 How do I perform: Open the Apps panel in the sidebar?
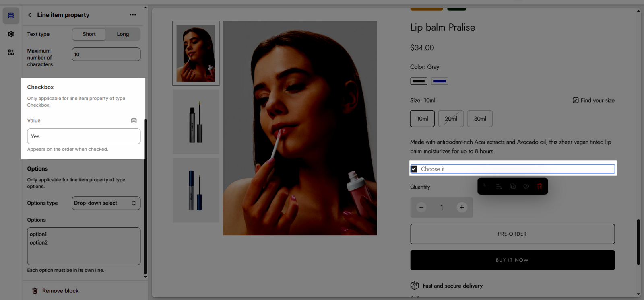tap(11, 53)
